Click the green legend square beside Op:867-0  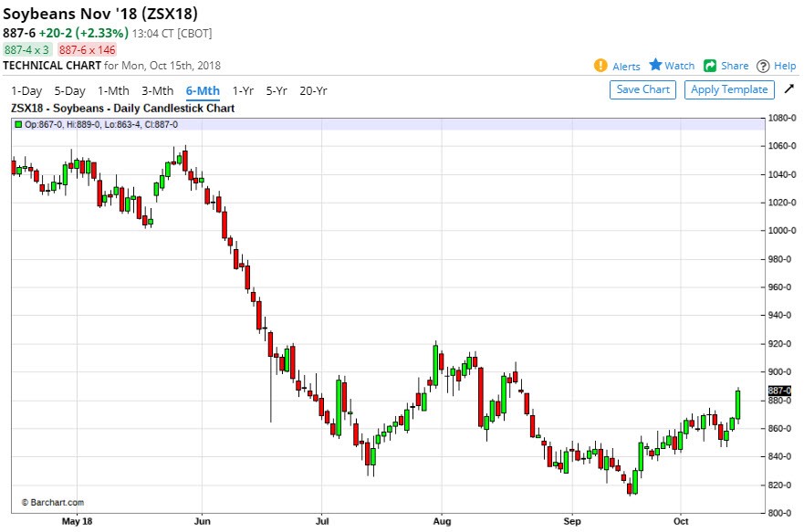click(x=18, y=124)
